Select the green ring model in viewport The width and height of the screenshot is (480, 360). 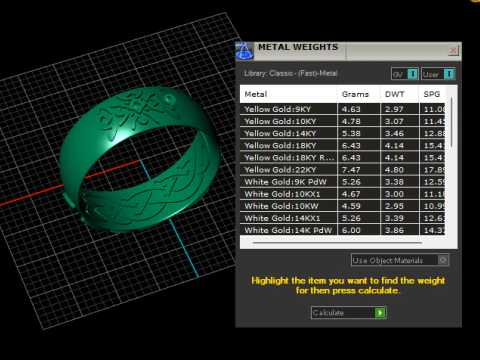[140, 160]
